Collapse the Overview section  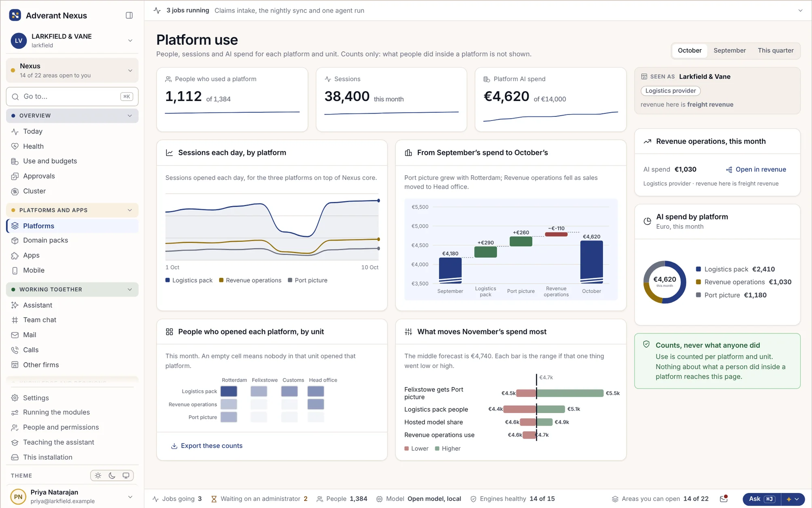tap(72, 116)
